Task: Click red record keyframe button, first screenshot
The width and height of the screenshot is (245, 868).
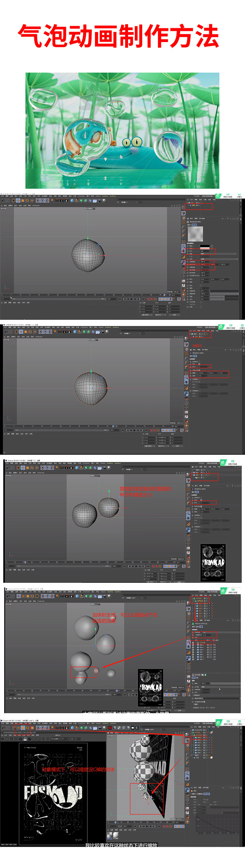Action: tap(148, 299)
